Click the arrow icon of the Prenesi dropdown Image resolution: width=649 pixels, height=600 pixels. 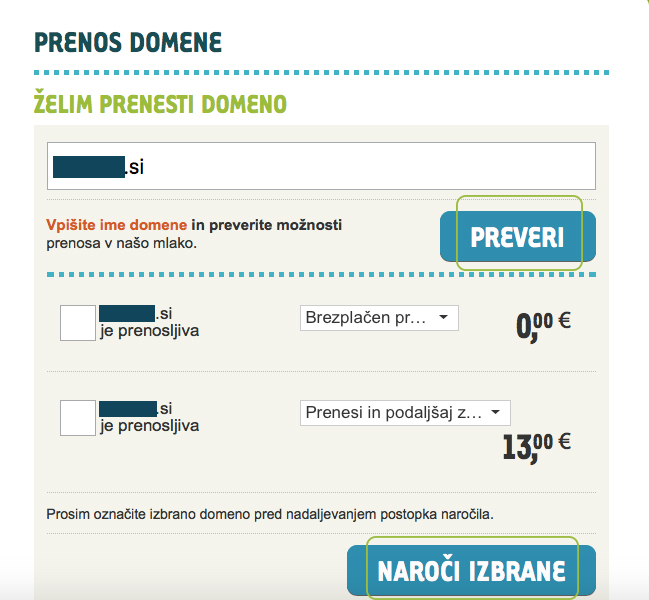tap(495, 412)
